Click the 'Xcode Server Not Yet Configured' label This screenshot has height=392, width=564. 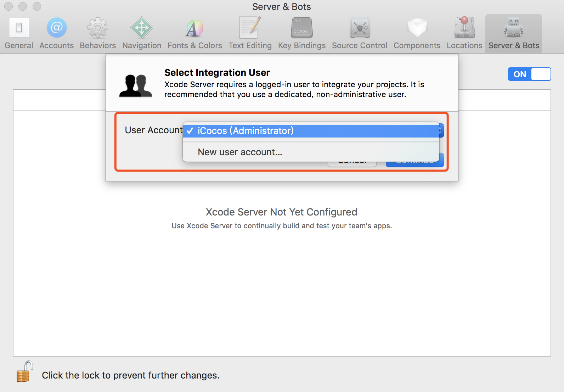click(x=282, y=212)
